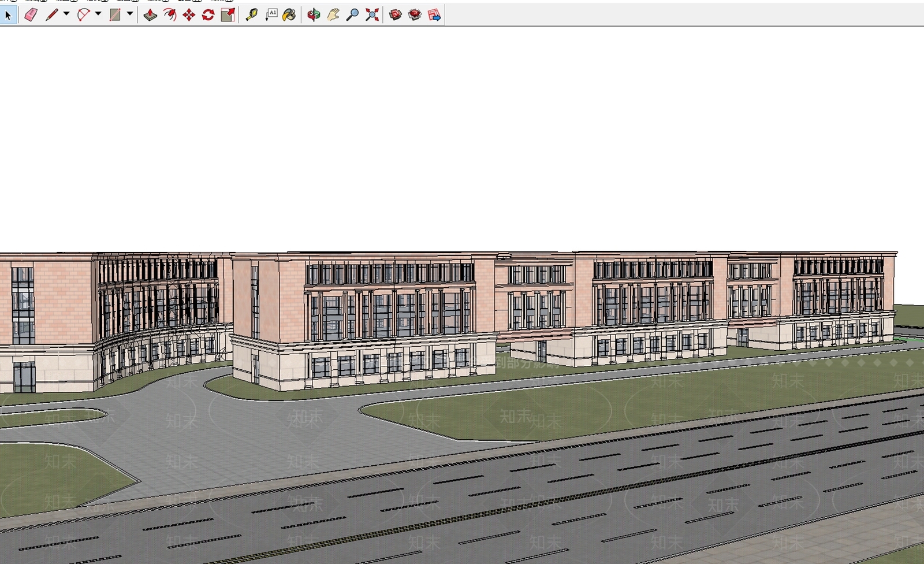Image resolution: width=924 pixels, height=564 pixels.
Task: Activate the Paint Bucket tool
Action: pyautogui.click(x=290, y=15)
